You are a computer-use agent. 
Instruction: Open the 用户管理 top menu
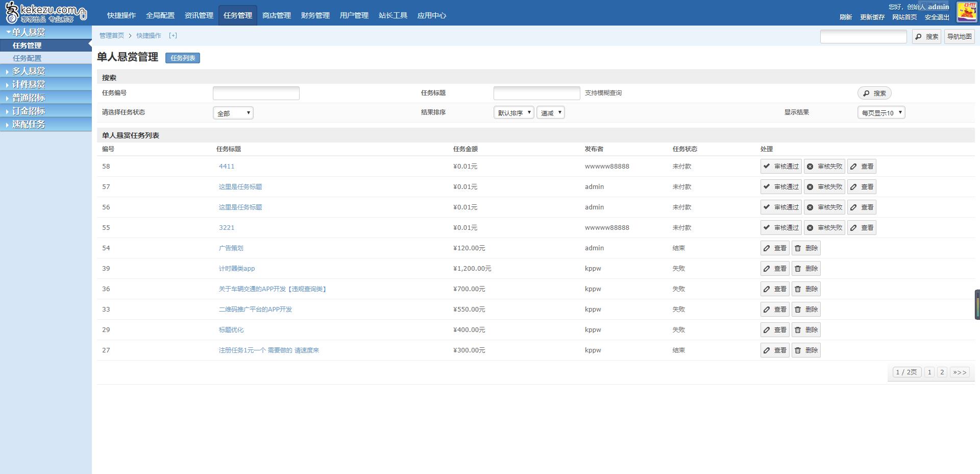354,15
